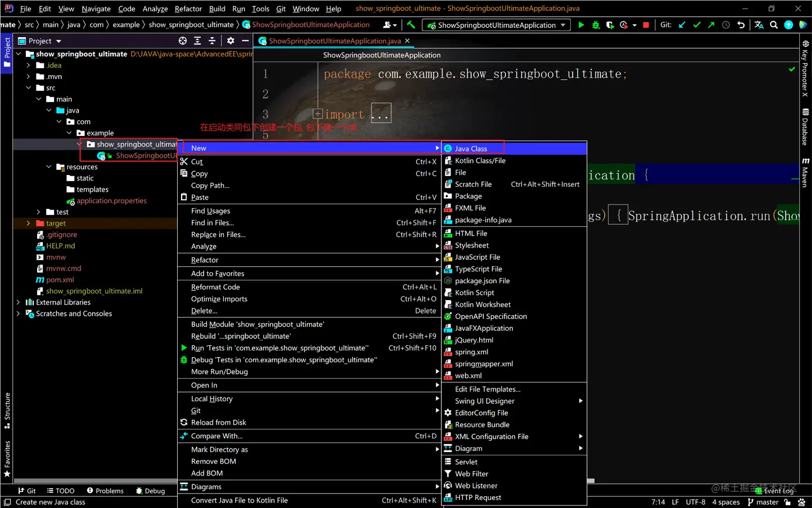Open the run configuration dropdown
The height and width of the screenshot is (508, 812).
pos(497,25)
